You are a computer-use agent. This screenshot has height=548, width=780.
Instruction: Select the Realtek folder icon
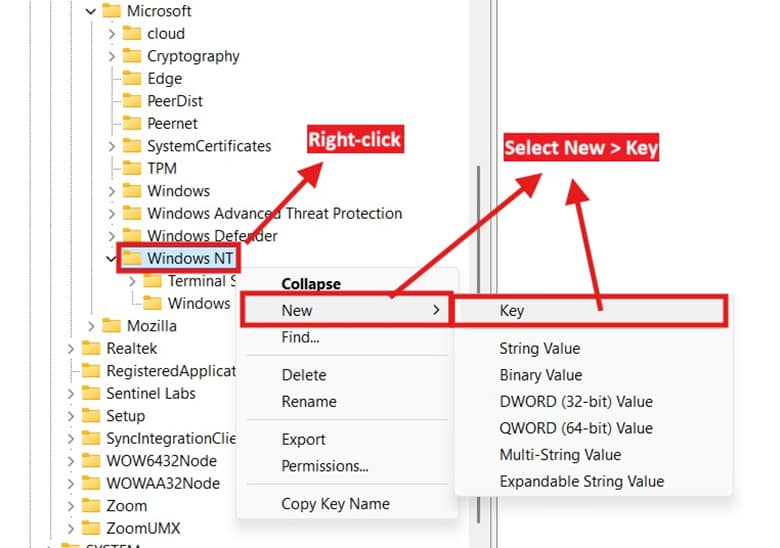pyautogui.click(x=91, y=348)
